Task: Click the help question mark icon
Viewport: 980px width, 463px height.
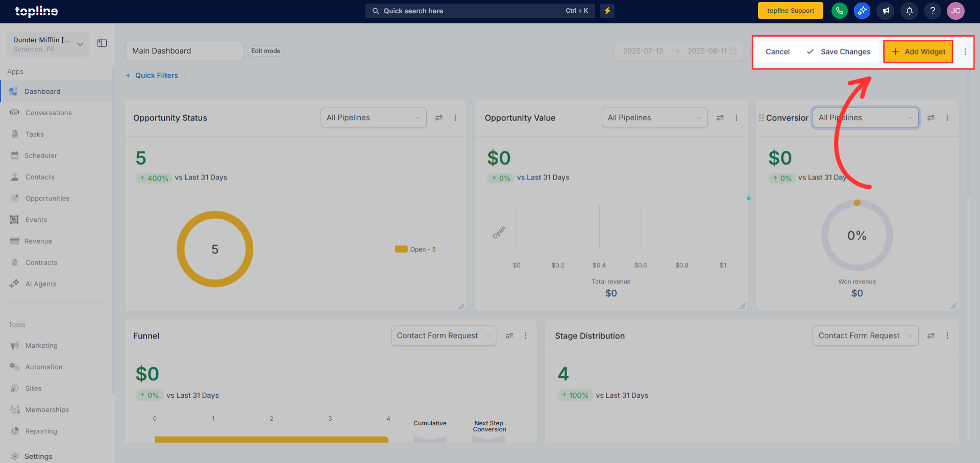Action: (933, 11)
